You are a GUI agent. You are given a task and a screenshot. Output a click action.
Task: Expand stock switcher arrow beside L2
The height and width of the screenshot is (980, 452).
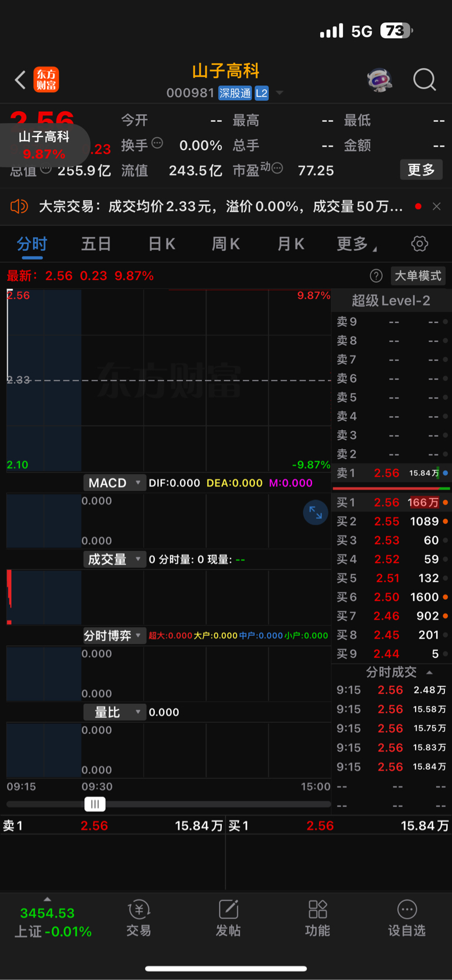click(280, 93)
